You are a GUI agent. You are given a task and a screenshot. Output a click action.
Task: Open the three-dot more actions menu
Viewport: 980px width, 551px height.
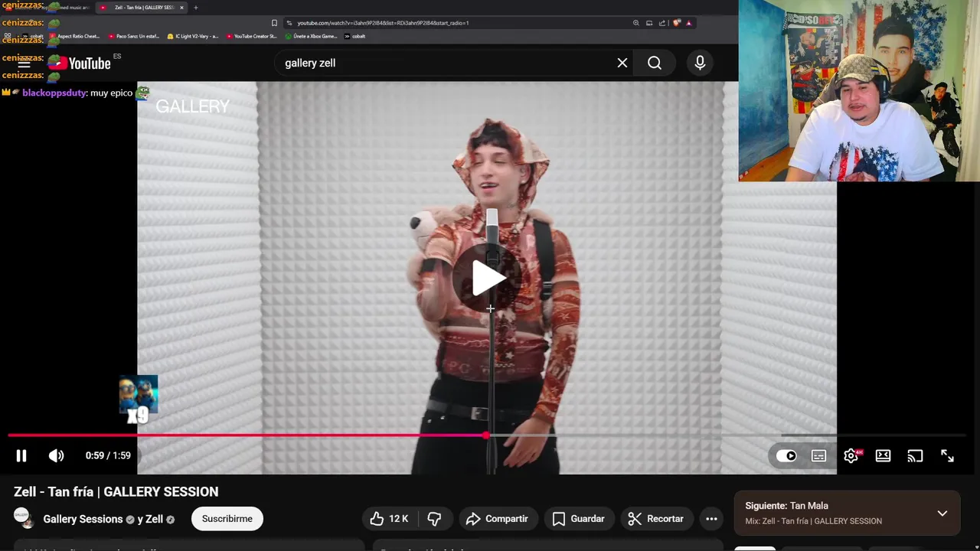(711, 519)
